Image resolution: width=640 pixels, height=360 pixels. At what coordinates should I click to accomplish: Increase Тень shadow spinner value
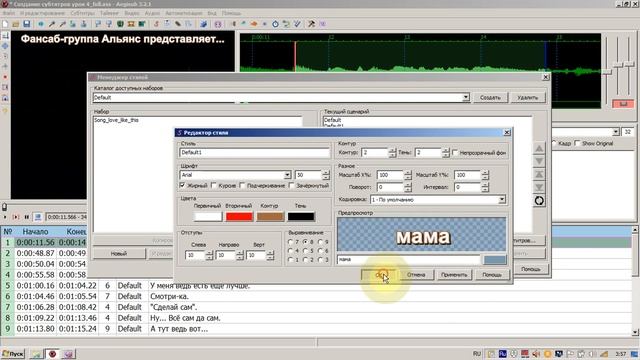(x=446, y=151)
